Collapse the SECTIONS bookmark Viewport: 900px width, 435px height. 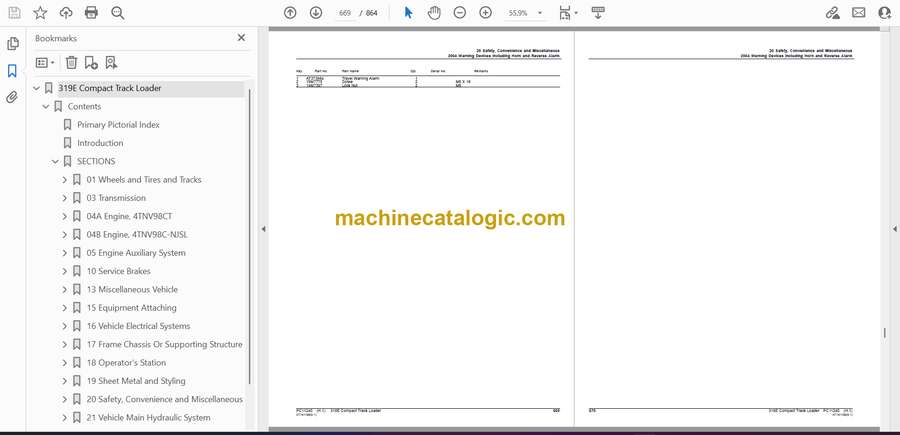[55, 162]
